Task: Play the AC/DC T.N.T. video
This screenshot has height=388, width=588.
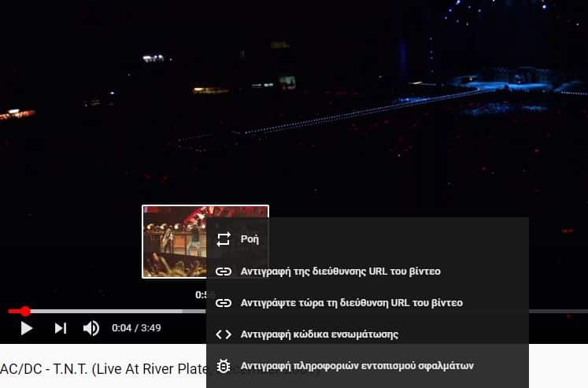Action: [x=26, y=328]
